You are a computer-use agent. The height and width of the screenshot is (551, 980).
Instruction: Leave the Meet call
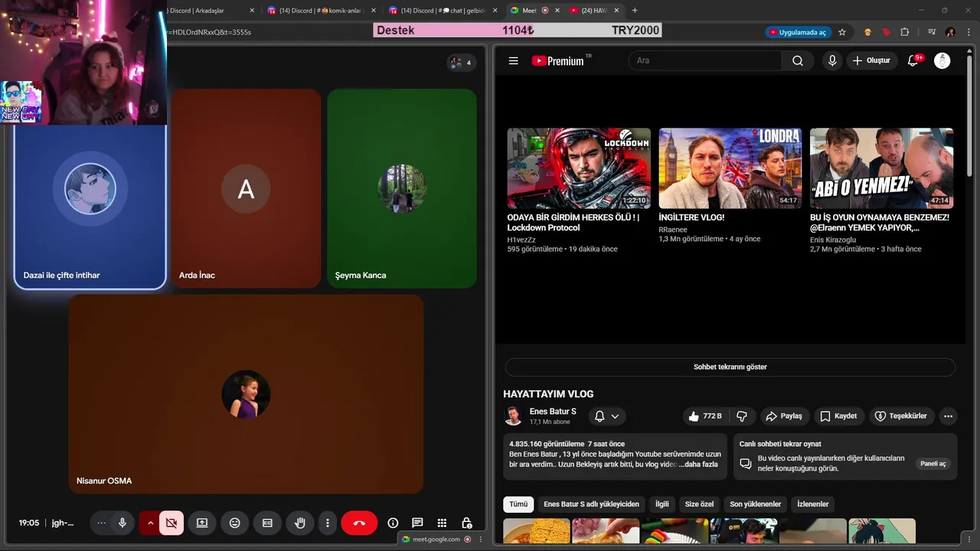point(359,523)
